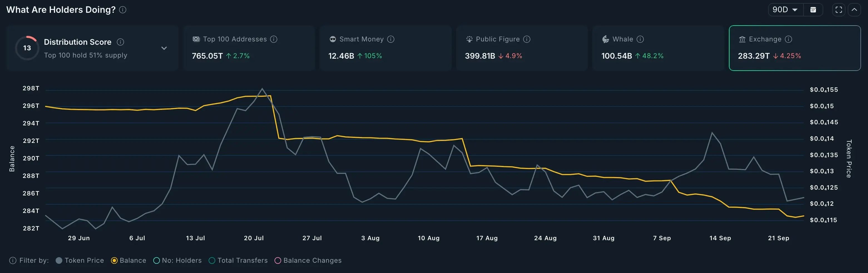Click the fullscreen expand button
This screenshot has width=868, height=273.
pyautogui.click(x=839, y=9)
